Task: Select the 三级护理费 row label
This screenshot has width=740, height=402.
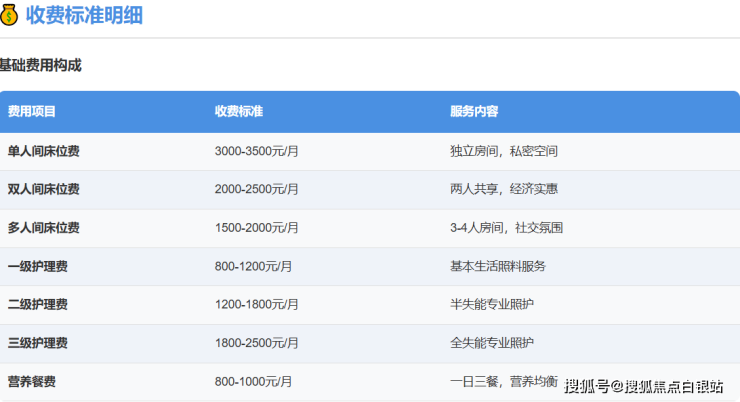Action: pos(37,343)
